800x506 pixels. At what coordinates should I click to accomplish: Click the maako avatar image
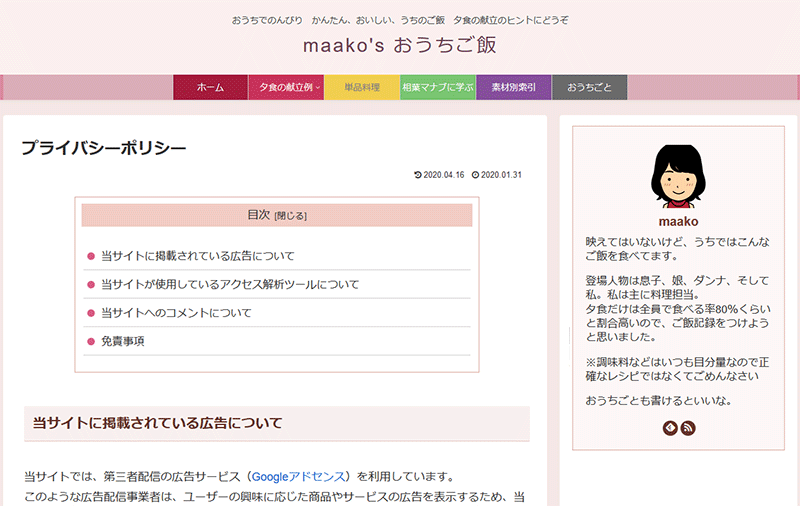click(678, 176)
